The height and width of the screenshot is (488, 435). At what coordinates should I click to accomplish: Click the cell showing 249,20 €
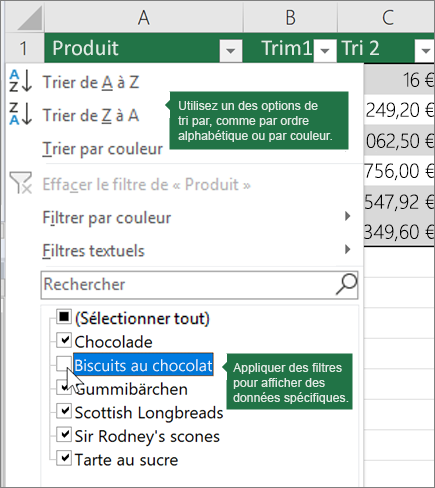tap(399, 110)
